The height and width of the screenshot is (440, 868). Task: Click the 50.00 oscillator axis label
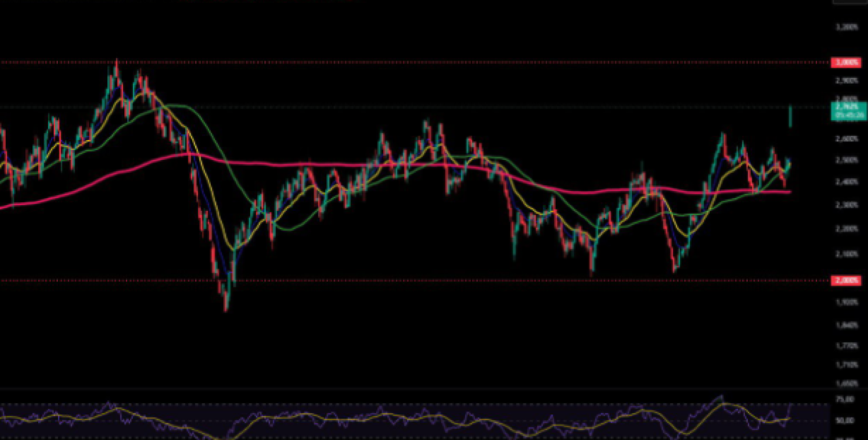pos(845,421)
